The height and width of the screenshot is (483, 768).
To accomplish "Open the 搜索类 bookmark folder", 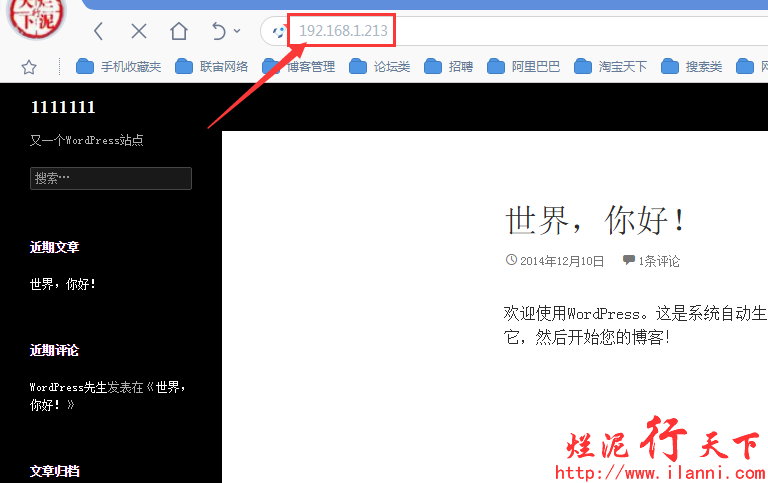I will point(692,67).
